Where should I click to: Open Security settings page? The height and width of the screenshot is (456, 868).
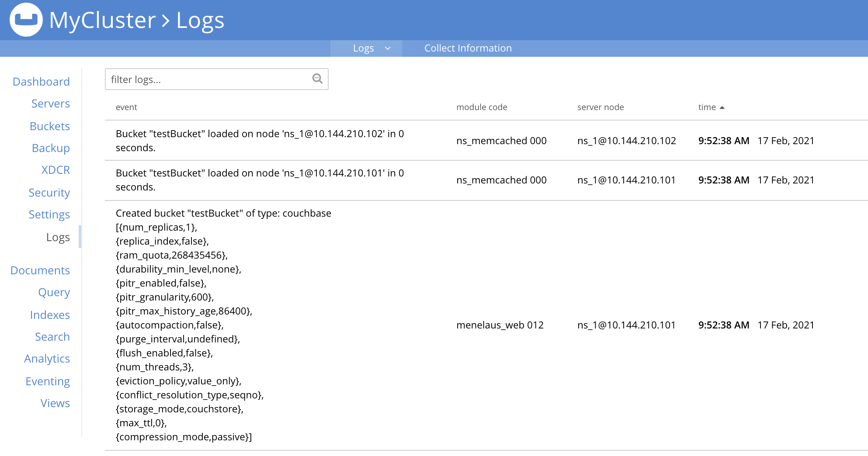pos(49,193)
